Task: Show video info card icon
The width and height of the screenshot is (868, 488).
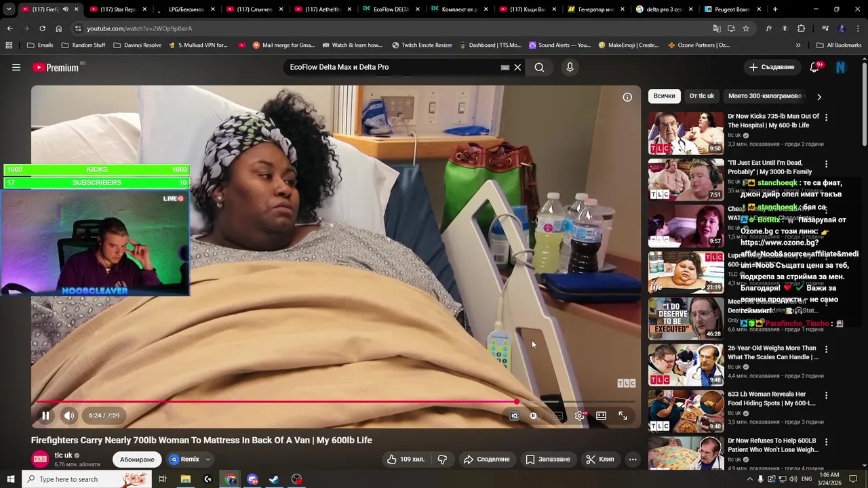Action: coord(627,97)
